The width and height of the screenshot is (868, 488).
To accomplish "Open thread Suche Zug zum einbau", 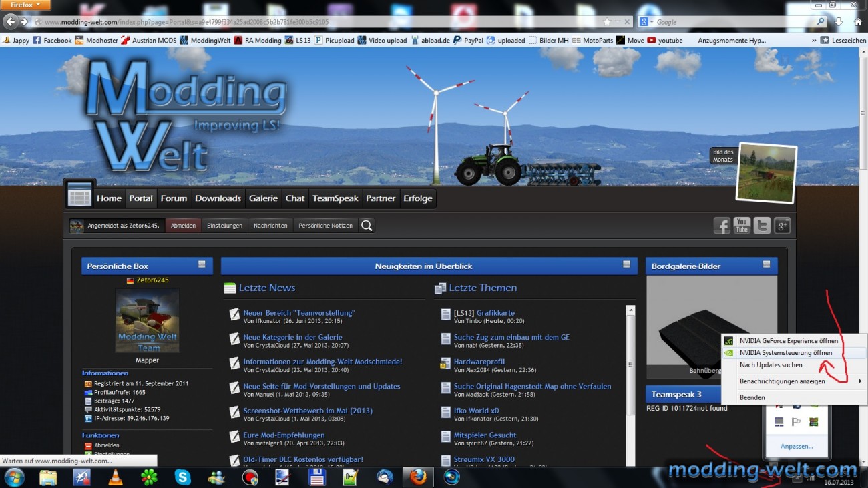I will (x=511, y=338).
